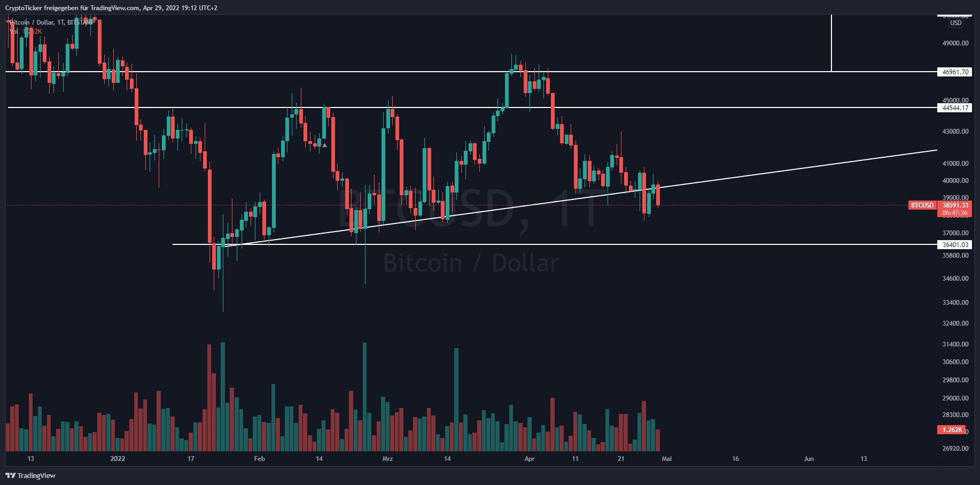
Task: Click the Mai marker on time axis
Action: [x=667, y=459]
